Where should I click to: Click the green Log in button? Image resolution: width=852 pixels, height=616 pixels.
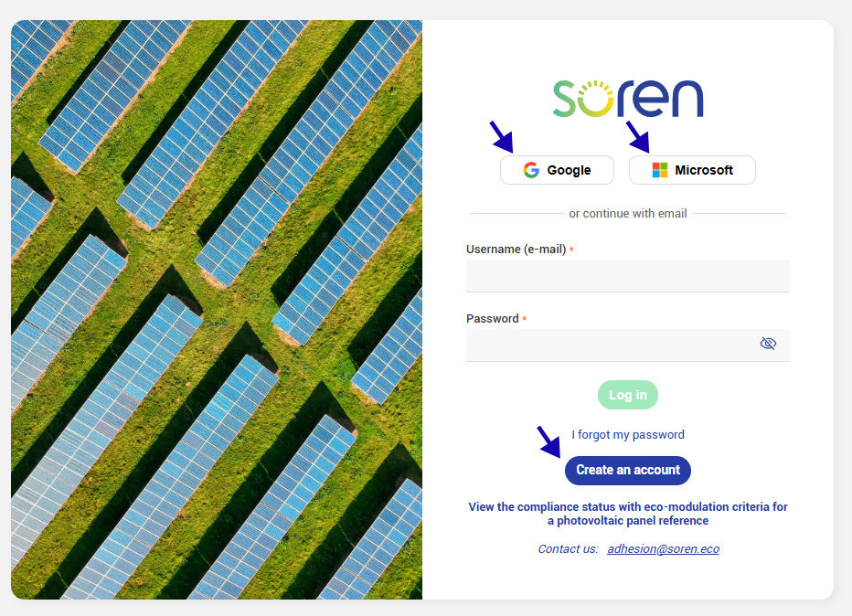(628, 395)
